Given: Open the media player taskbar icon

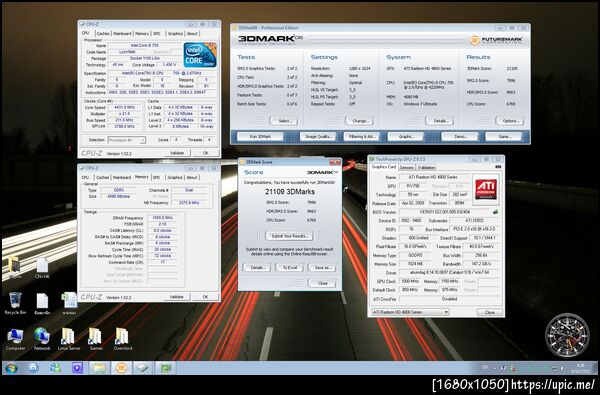Looking at the screenshot, I should pyautogui.click(x=77, y=368).
